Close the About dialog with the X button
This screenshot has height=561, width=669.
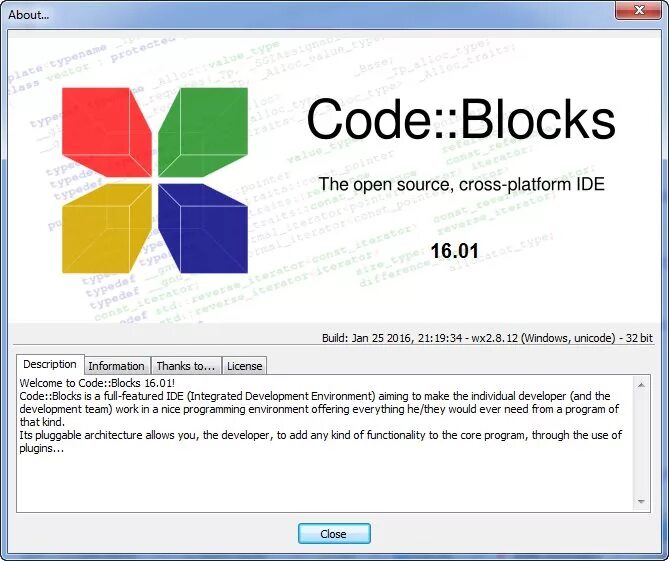638,10
